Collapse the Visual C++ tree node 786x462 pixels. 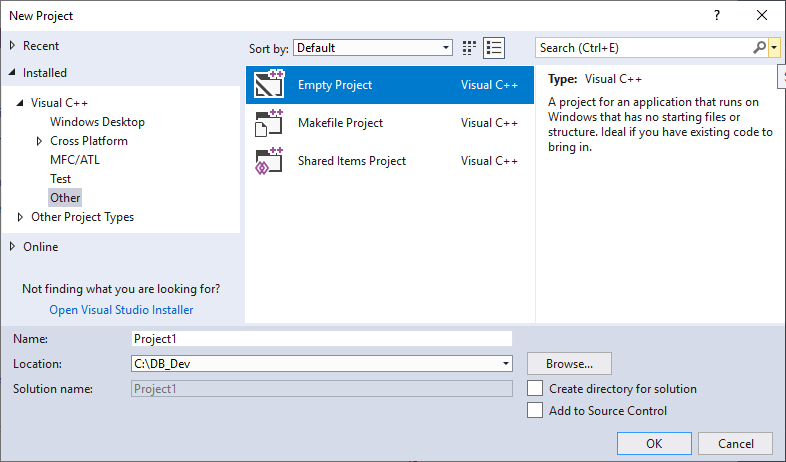click(21, 103)
